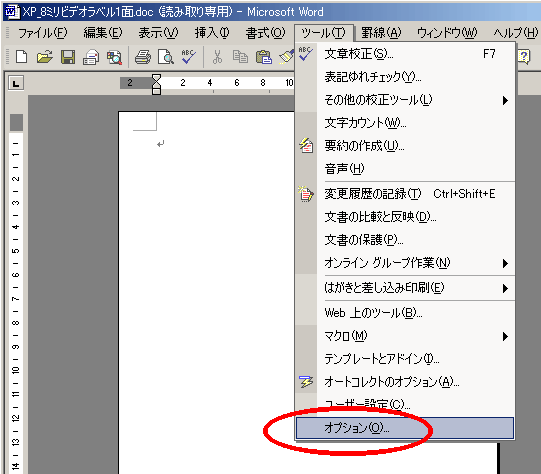This screenshot has width=541, height=474.
Task: Click the New blank document icon
Action: point(21,57)
